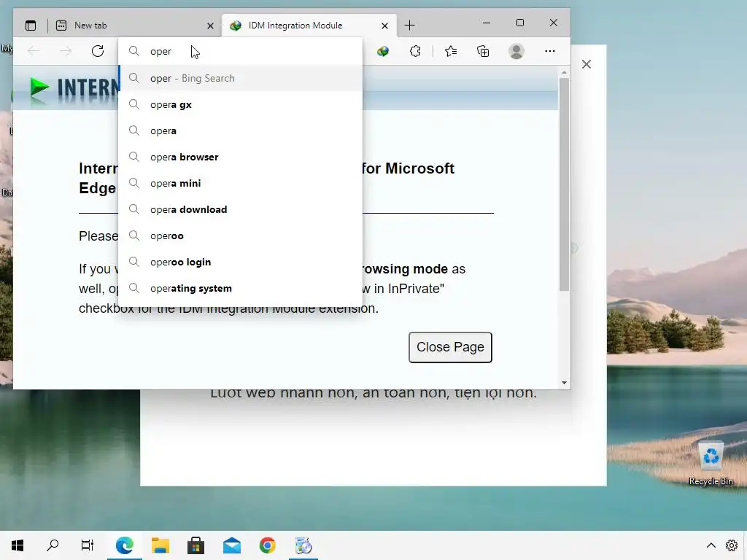Image resolution: width=747 pixels, height=560 pixels.
Task: Choose the operating system suggestion
Action: [241, 287]
